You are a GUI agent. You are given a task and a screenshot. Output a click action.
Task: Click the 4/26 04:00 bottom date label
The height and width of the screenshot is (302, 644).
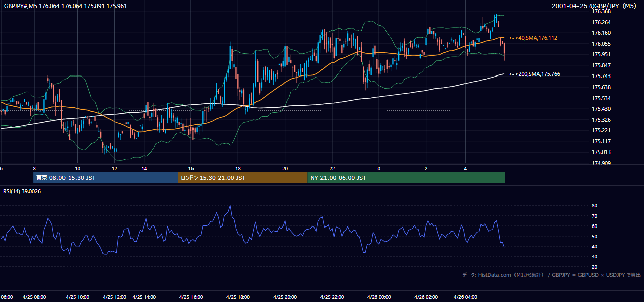[x=466, y=297]
